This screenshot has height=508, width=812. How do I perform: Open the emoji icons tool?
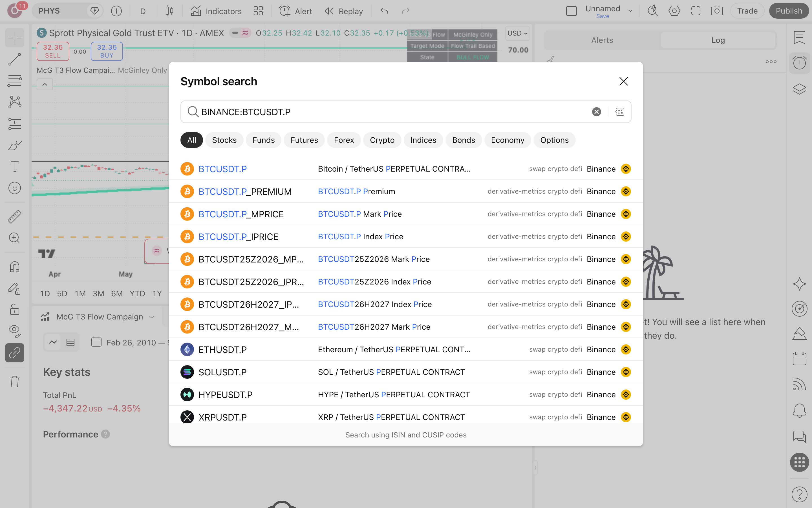15,188
